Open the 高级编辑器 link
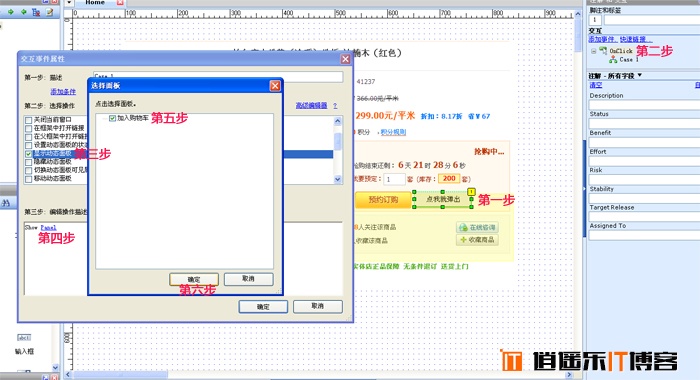 pyautogui.click(x=311, y=105)
